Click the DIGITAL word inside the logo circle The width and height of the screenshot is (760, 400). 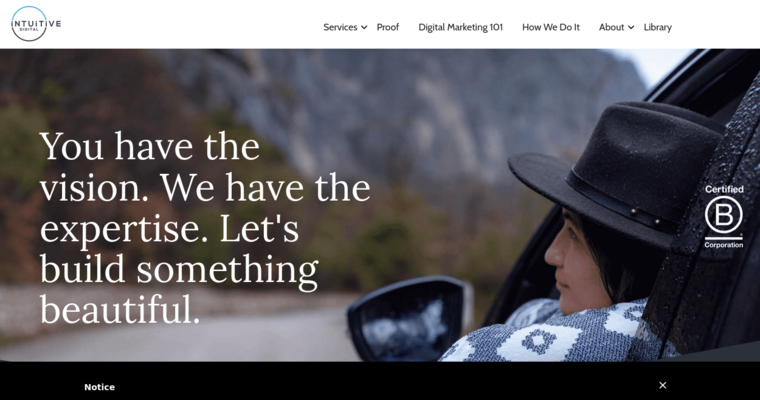pyautogui.click(x=29, y=30)
